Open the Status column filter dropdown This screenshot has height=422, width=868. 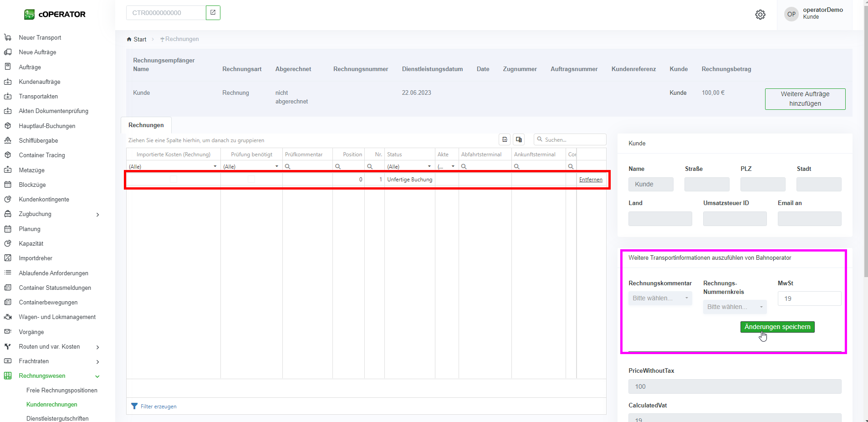(x=429, y=166)
